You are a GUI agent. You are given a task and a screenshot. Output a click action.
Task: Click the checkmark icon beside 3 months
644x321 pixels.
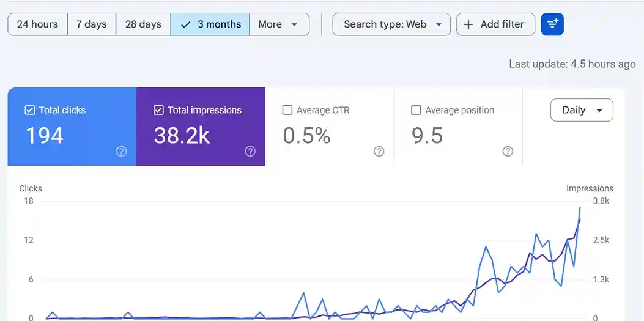click(186, 24)
